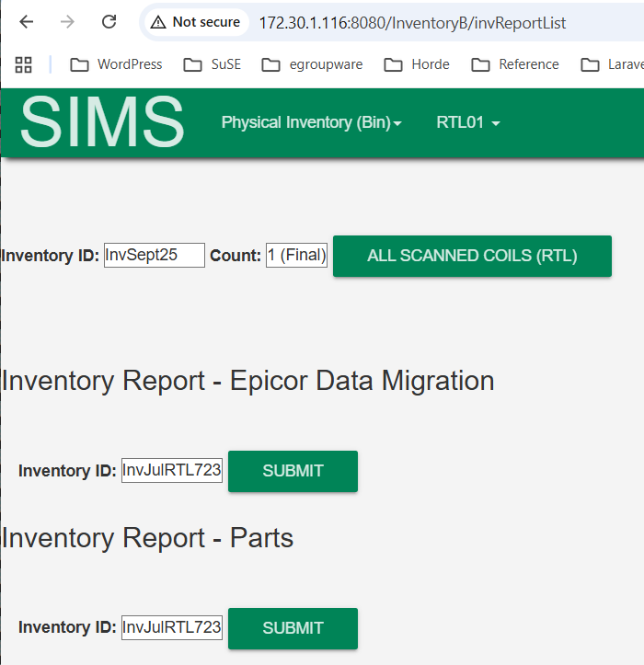Click the browser back arrow
Screen dimensions: 644x665
coord(27,22)
